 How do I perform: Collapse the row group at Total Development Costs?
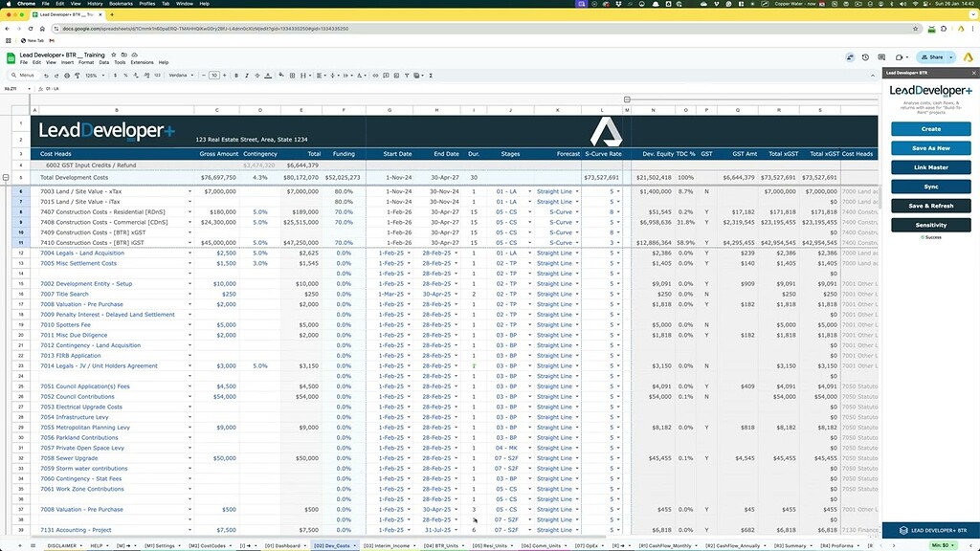8,177
